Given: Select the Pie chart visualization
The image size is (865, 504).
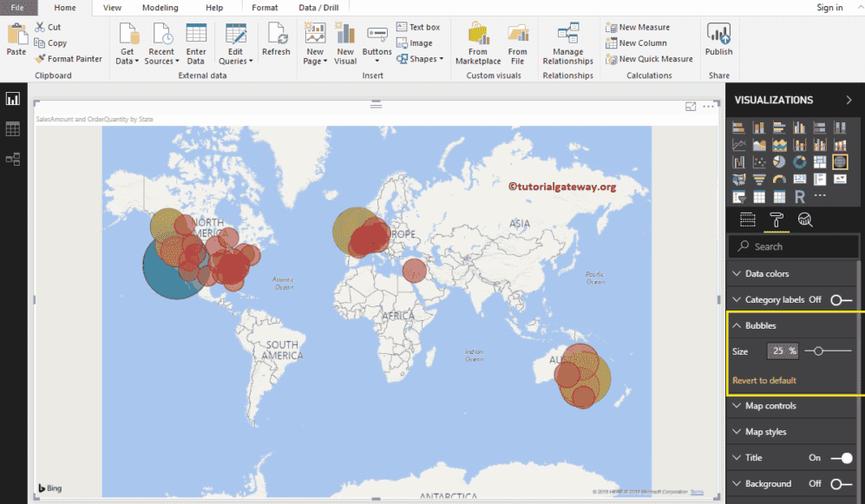Looking at the screenshot, I should (x=779, y=162).
